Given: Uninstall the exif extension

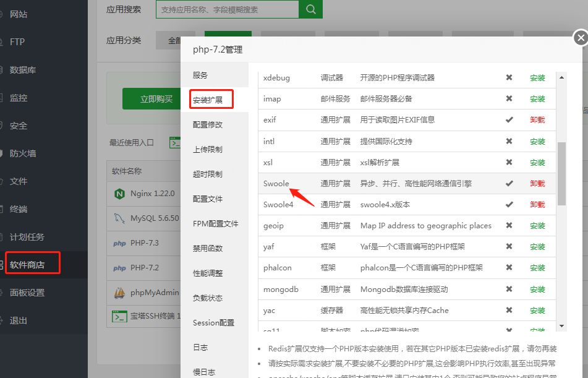Looking at the screenshot, I should click(537, 120).
